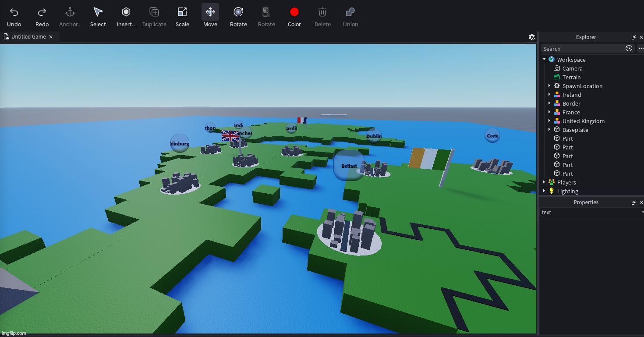Image resolution: width=644 pixels, height=337 pixels.
Task: Click the Undo arrow icon
Action: point(14,12)
